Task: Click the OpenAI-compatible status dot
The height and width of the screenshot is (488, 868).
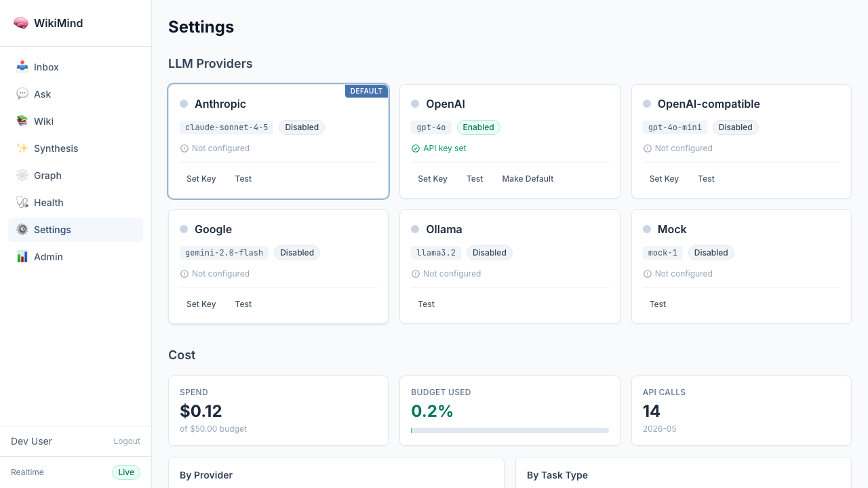Action: point(647,104)
